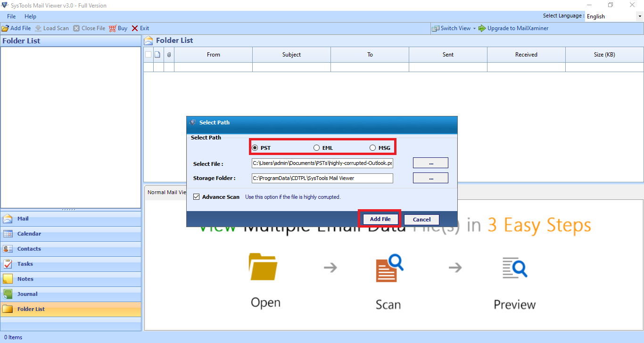The width and height of the screenshot is (644, 343).
Task: Restore the application window
Action: pos(611,5)
